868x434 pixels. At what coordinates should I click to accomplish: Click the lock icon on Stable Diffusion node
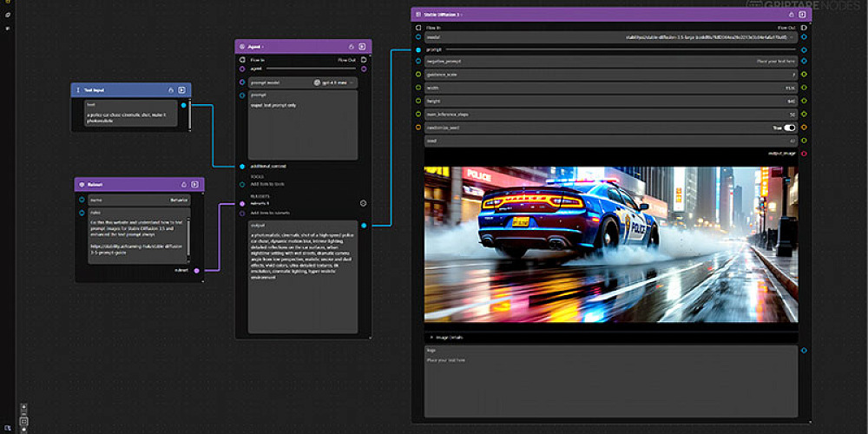(x=791, y=15)
